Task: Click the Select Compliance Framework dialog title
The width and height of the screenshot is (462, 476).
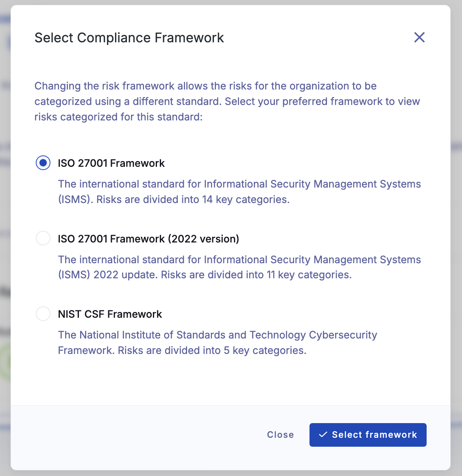Action: [x=129, y=38]
